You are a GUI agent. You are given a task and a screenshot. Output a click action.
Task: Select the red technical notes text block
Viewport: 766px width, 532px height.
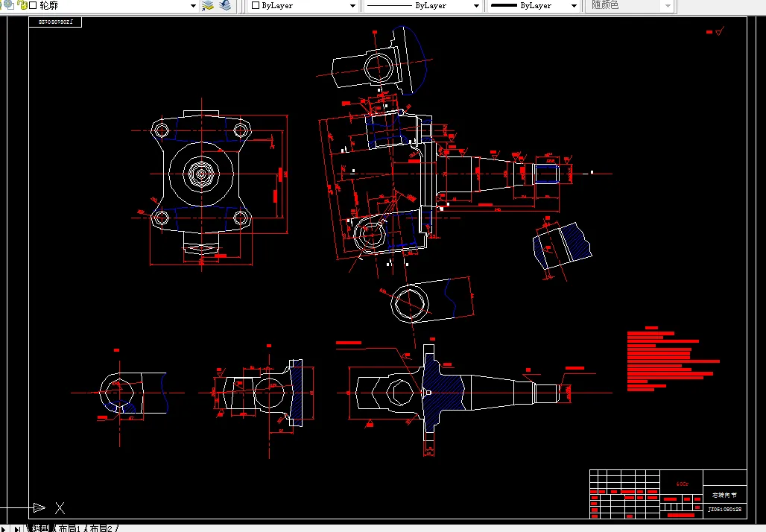coord(673,359)
